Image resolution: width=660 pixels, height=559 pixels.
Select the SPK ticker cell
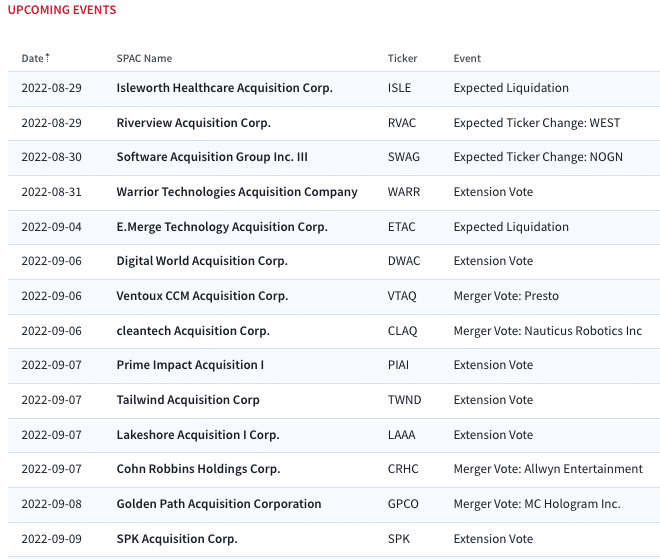point(399,539)
